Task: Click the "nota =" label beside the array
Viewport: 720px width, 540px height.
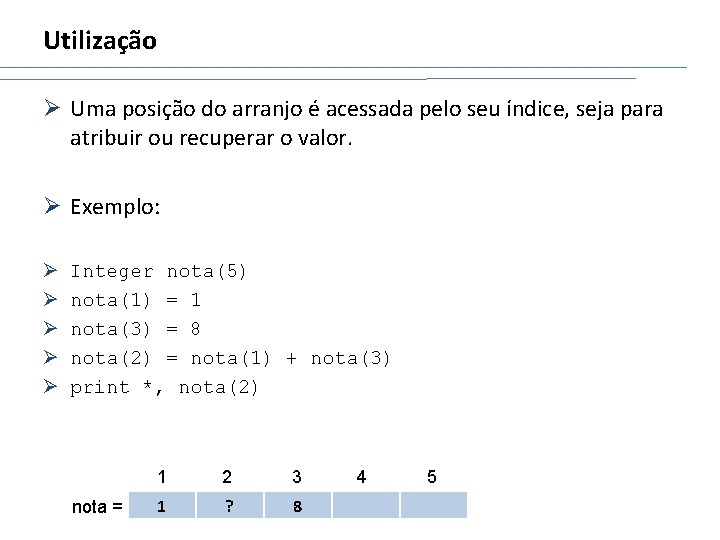Action: [x=98, y=507]
